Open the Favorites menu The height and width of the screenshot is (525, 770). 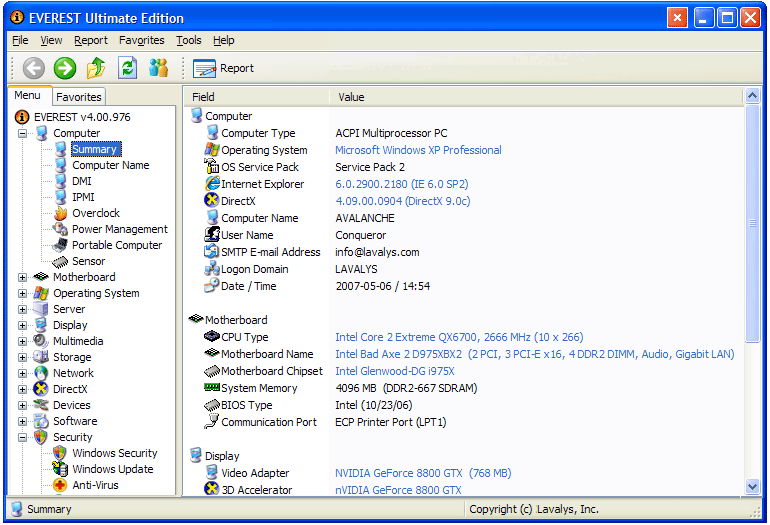(x=141, y=40)
